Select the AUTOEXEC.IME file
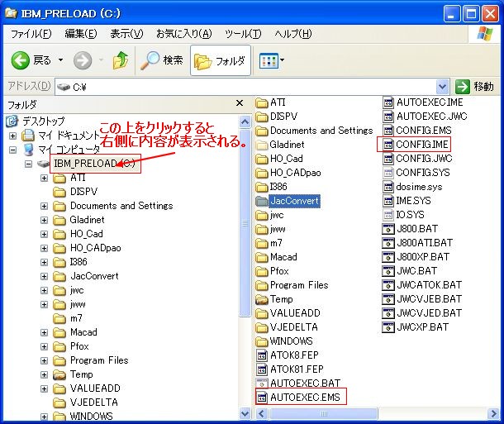The height and width of the screenshot is (424, 504). click(430, 102)
